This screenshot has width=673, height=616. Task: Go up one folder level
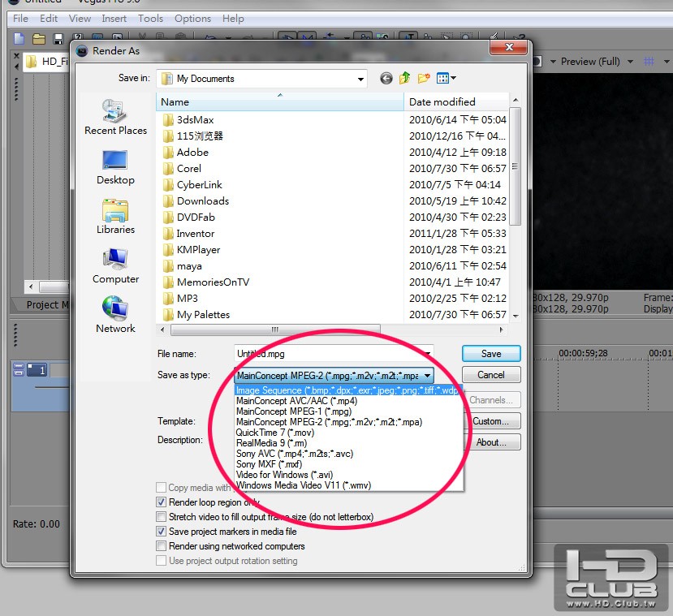pyautogui.click(x=405, y=78)
